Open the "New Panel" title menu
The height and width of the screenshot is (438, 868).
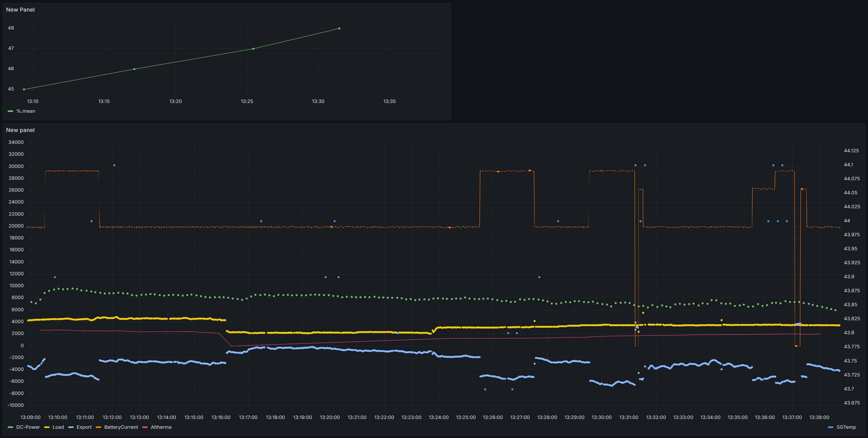coord(20,10)
